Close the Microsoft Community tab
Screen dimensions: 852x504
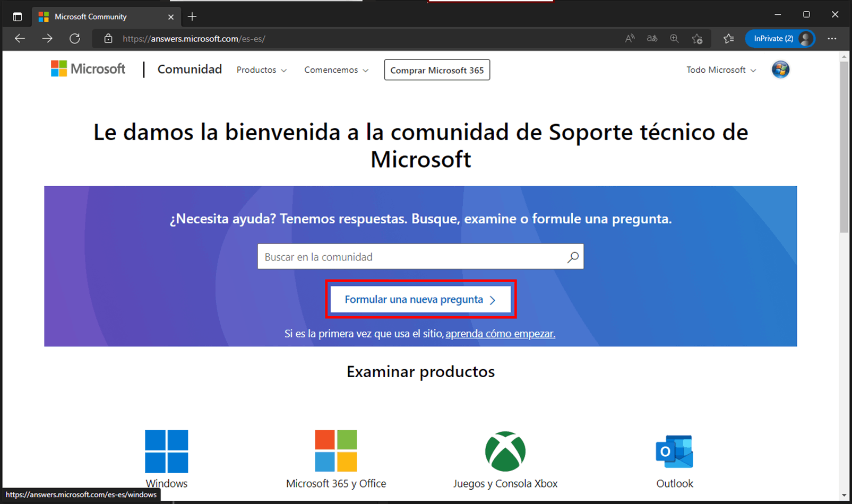tap(171, 17)
